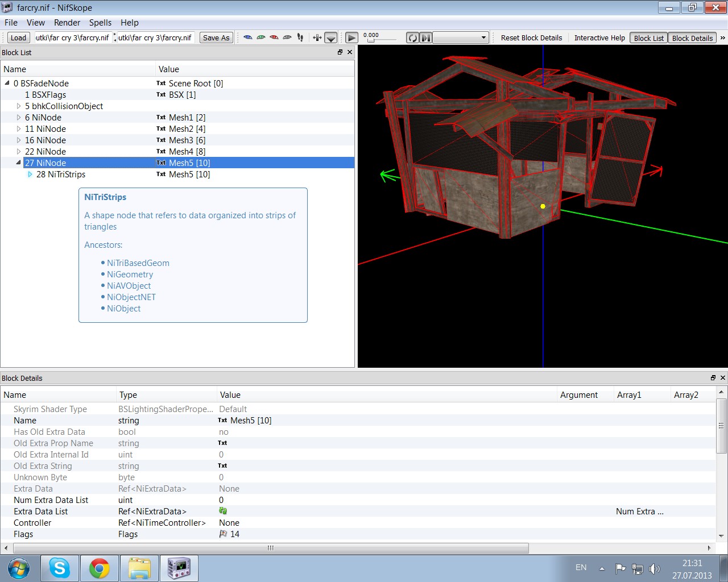Viewport: 728px width, 582px height.
Task: Collapse the 0 BSFadeNode tree node
Action: click(x=7, y=83)
